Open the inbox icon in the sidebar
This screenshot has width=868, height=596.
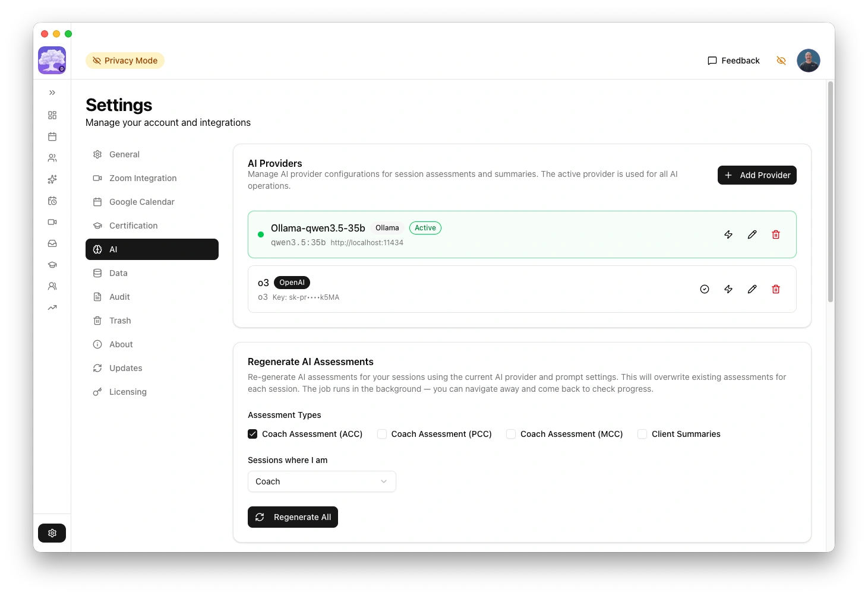[52, 243]
